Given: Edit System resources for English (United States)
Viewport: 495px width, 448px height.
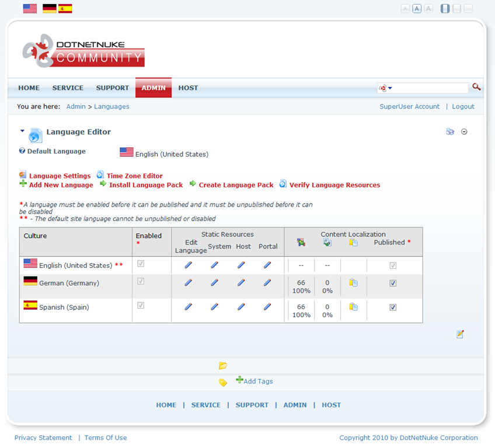Looking at the screenshot, I should pyautogui.click(x=215, y=265).
